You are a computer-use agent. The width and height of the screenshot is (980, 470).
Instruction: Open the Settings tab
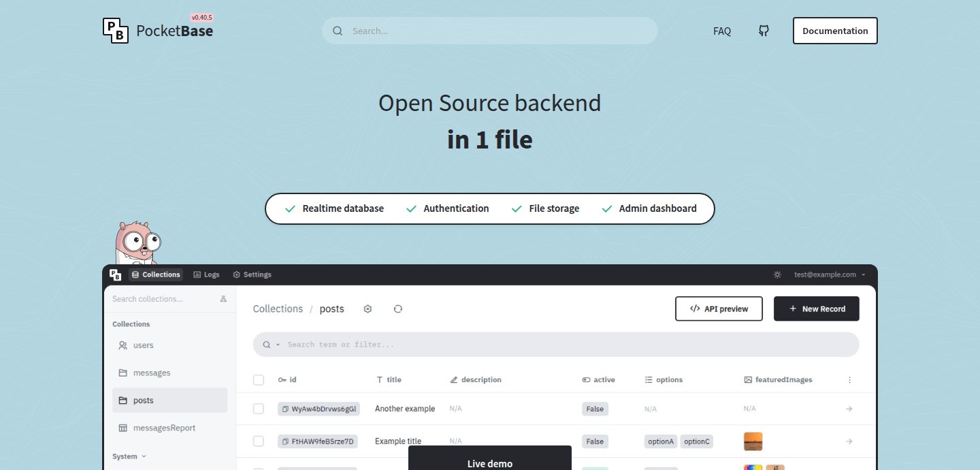pyautogui.click(x=252, y=275)
